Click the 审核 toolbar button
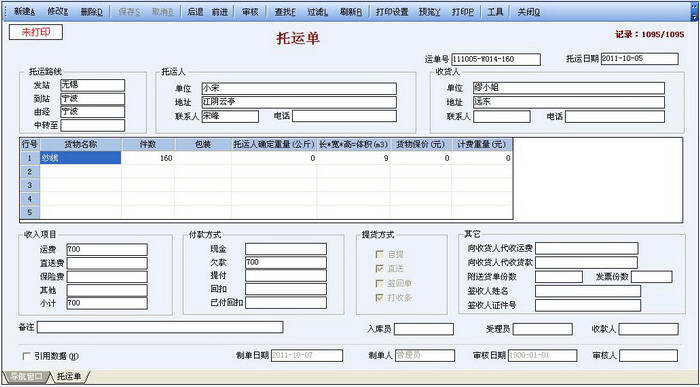The height and width of the screenshot is (387, 700). point(250,12)
